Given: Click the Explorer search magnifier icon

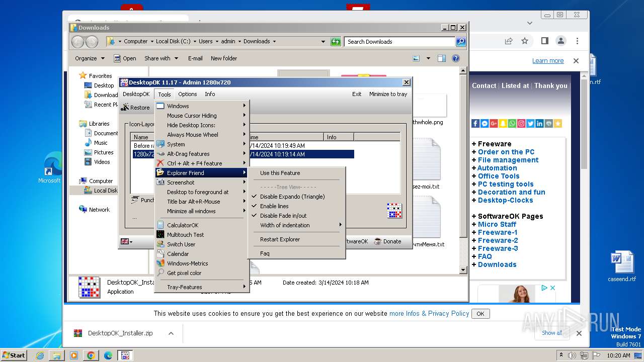Looking at the screenshot, I should [x=461, y=42].
